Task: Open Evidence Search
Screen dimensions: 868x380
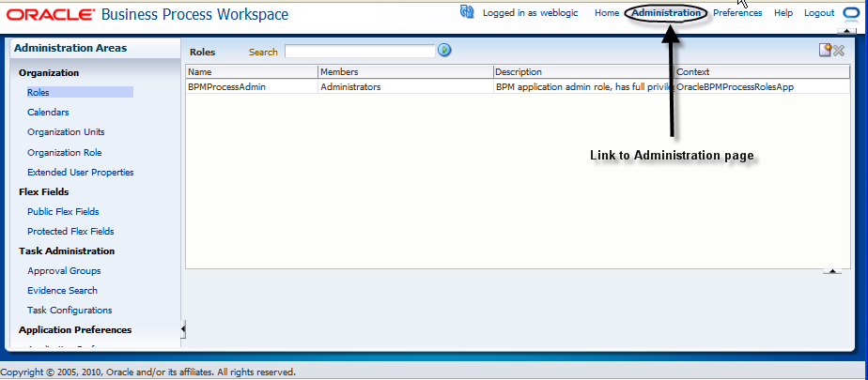Action: pyautogui.click(x=62, y=290)
